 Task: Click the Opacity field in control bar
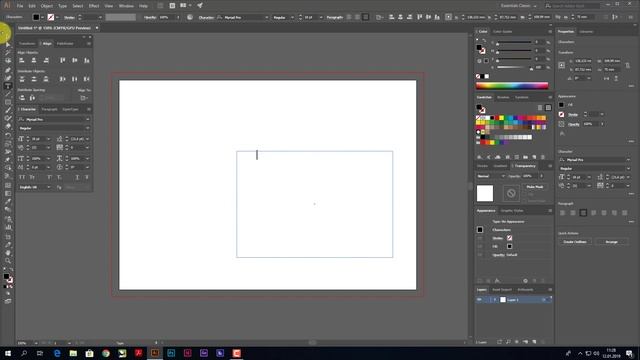[x=166, y=18]
